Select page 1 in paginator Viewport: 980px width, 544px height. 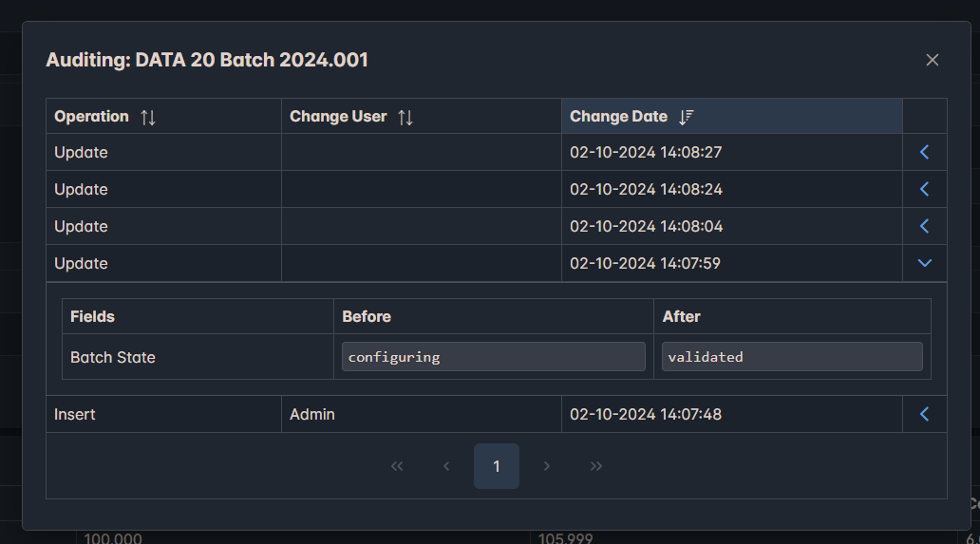tap(496, 466)
